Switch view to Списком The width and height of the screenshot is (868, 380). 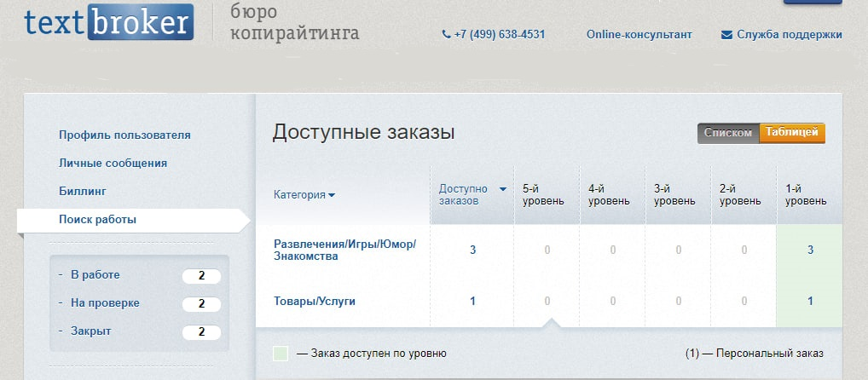tap(728, 133)
